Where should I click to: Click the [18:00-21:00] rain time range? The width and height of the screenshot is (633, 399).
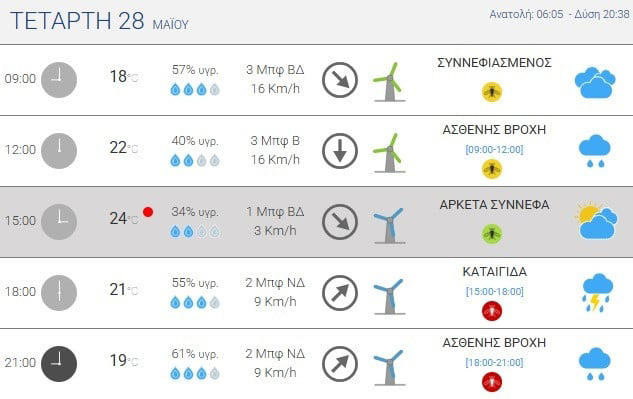tap(495, 362)
